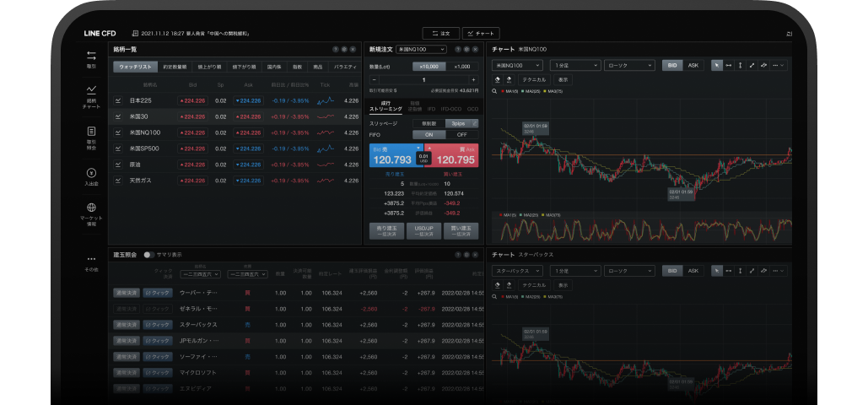Select cursor tool in スターバックス chart toolbar
This screenshot has height=405, width=868.
(x=717, y=271)
